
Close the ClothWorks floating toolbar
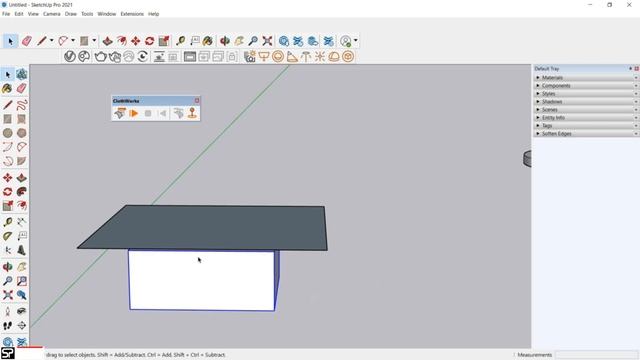coord(197,100)
